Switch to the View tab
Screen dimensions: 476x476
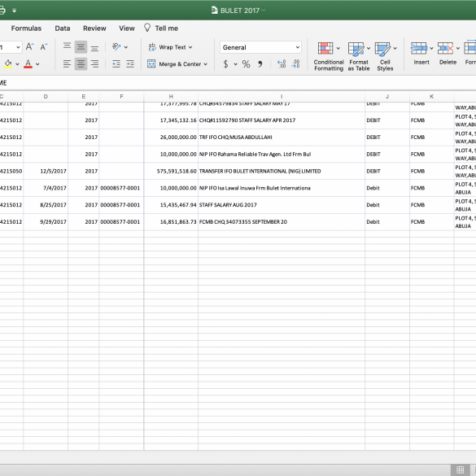pyautogui.click(x=127, y=28)
